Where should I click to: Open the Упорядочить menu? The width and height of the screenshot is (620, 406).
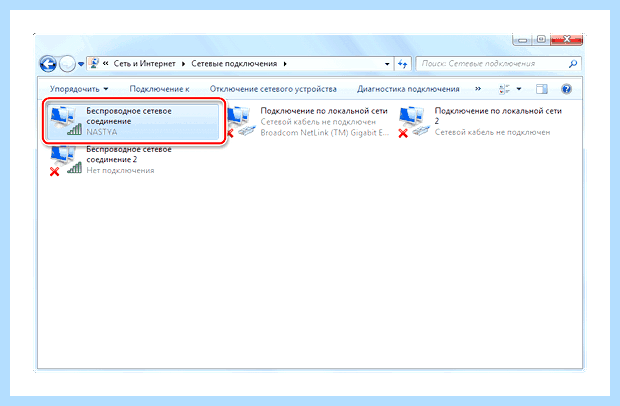coord(79,89)
